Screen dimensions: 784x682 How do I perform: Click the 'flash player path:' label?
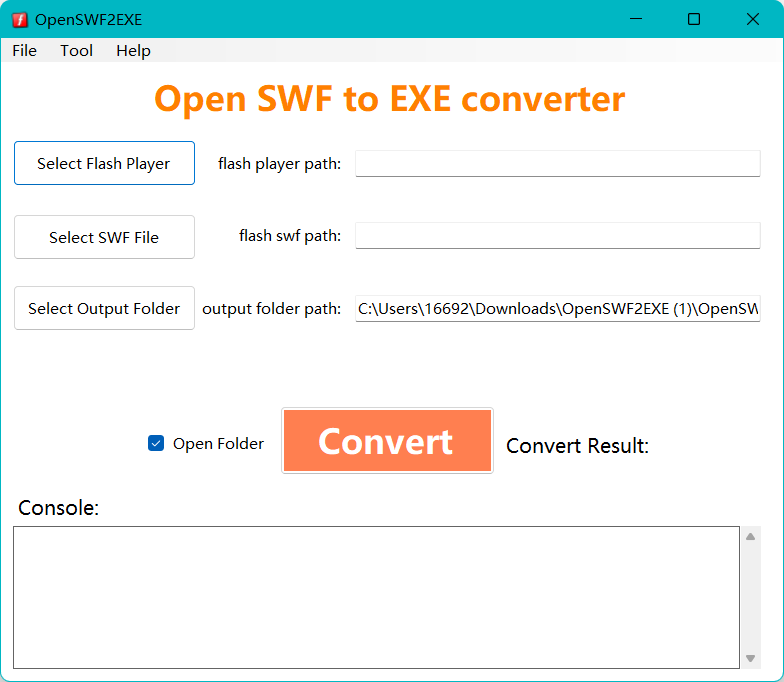tap(280, 164)
